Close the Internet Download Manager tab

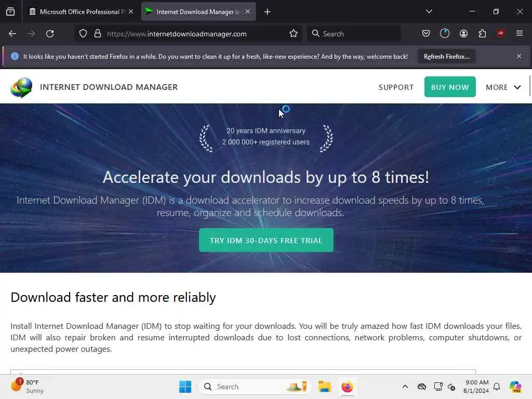tap(248, 11)
